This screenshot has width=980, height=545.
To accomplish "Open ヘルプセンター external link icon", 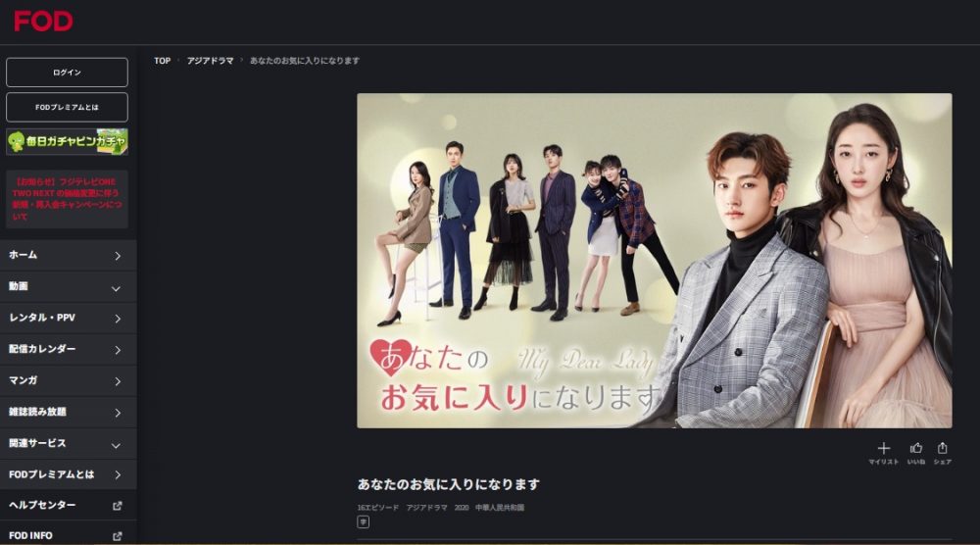I will pyautogui.click(x=117, y=505).
